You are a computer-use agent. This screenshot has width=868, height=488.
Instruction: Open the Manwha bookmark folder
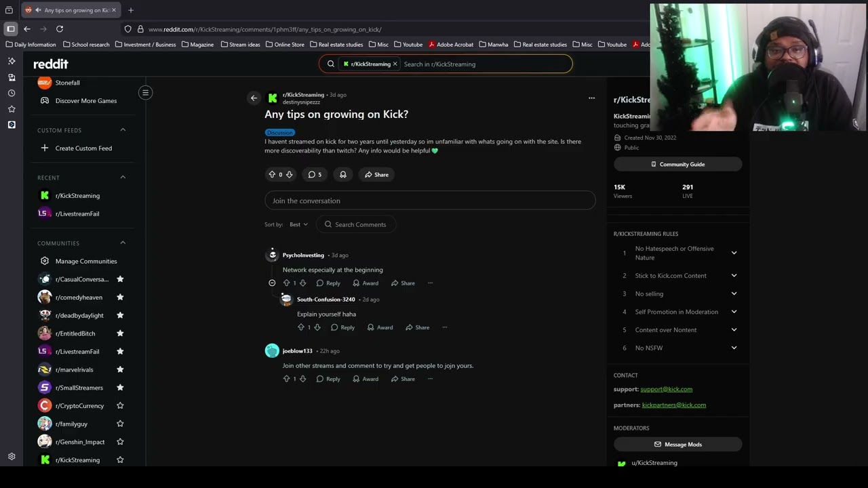pyautogui.click(x=493, y=45)
